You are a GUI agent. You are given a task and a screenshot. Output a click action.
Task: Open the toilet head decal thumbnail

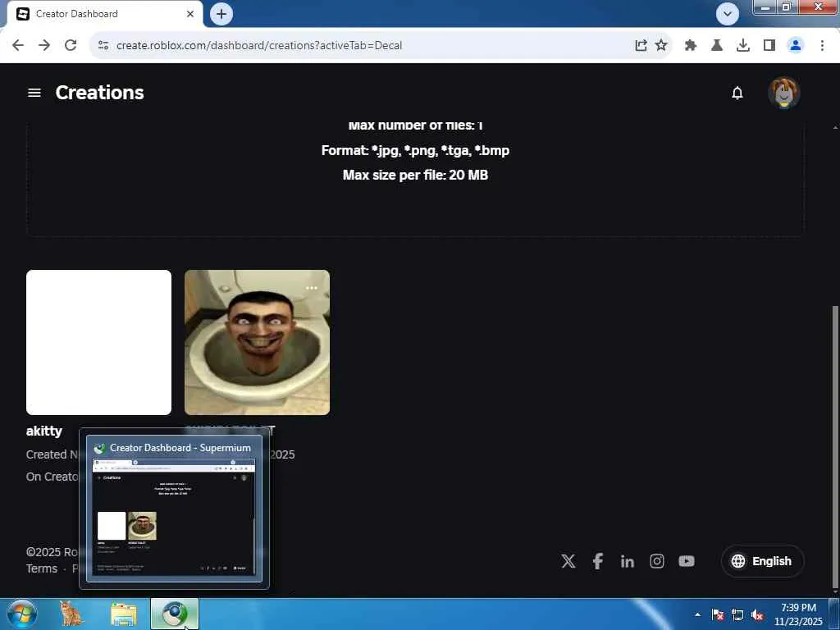point(257,342)
